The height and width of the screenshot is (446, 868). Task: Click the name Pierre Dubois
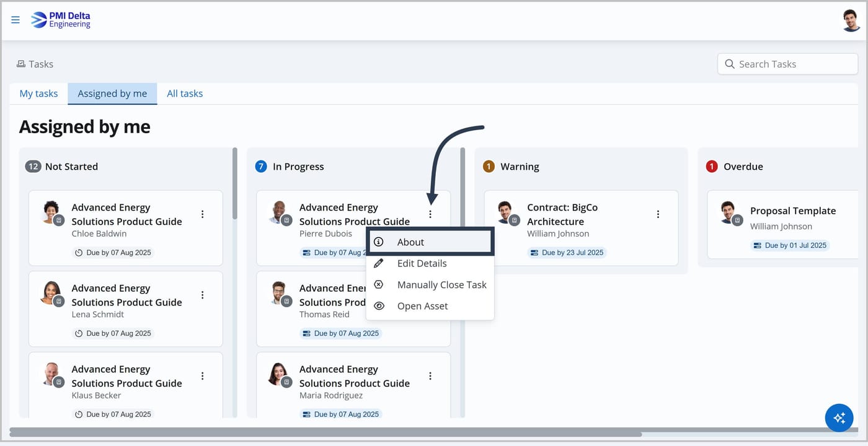coord(325,234)
